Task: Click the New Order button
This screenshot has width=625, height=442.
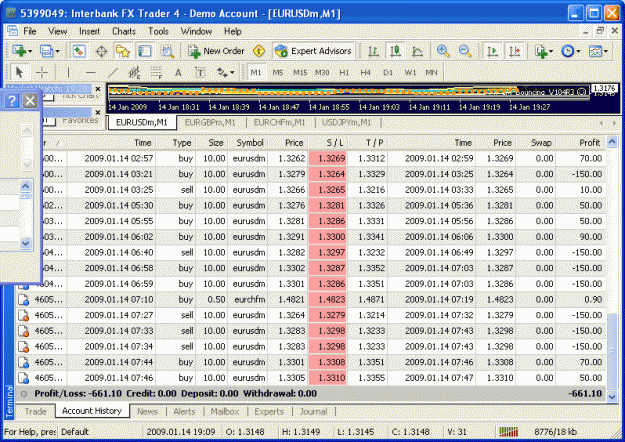Action: point(216,51)
